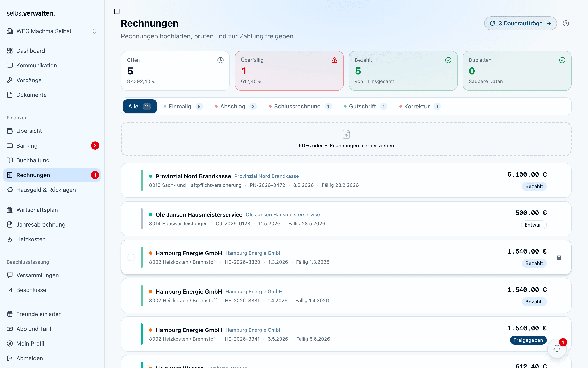Open the 3 Daueraufträge button
The height and width of the screenshot is (368, 588).
[520, 23]
